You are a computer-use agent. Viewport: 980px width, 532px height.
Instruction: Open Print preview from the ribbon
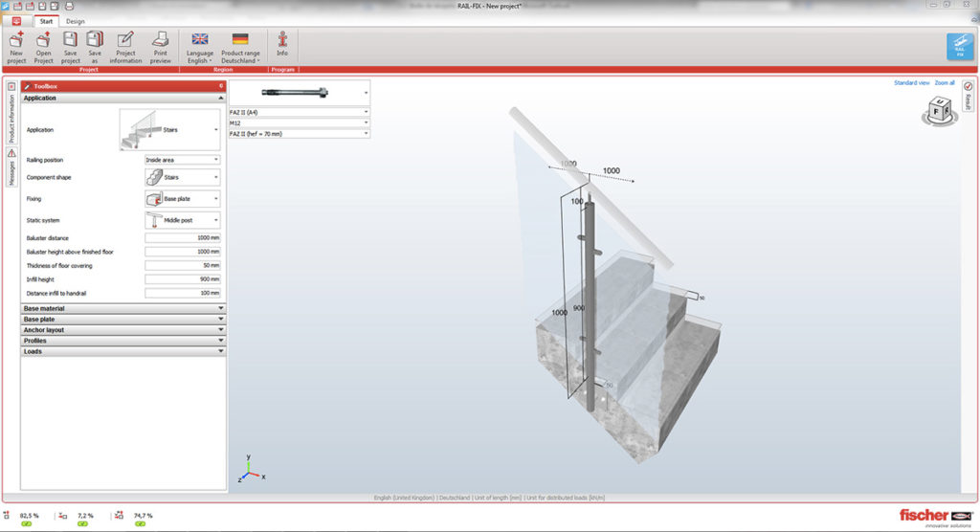[160, 47]
